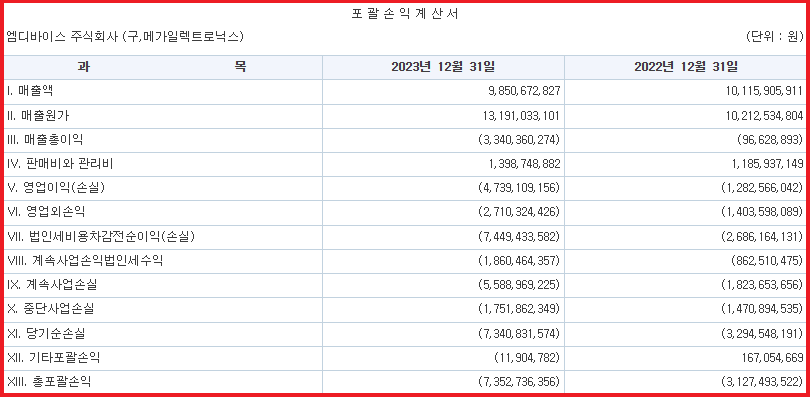Select the label VII. 법인세비용차감전순이익(손실)
Viewport: 810px width, 397px height.
101,236
